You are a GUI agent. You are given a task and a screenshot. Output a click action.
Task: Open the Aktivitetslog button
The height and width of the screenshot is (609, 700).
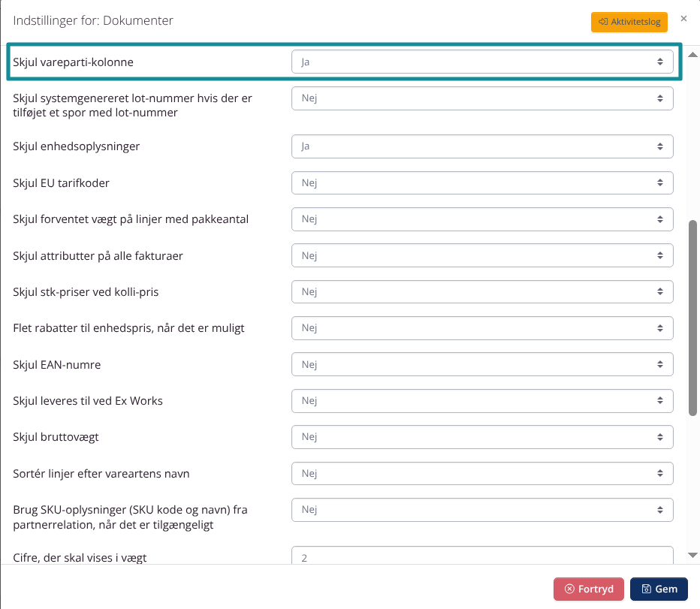(x=629, y=22)
